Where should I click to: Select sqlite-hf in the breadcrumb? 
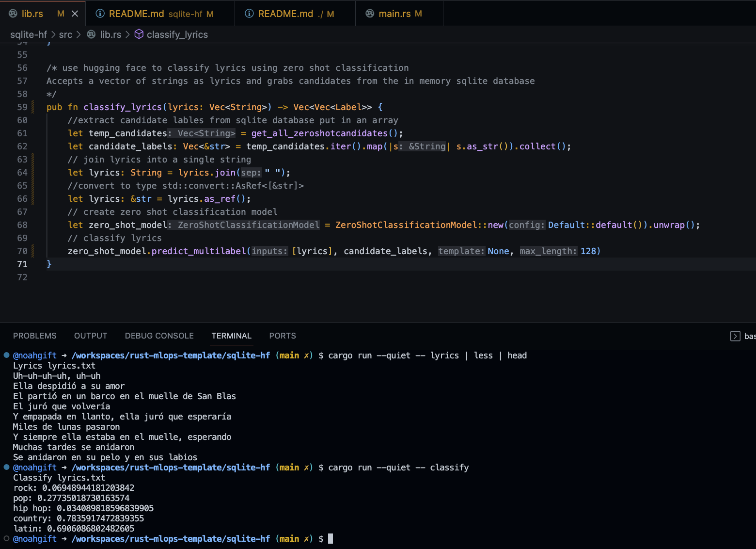coord(29,34)
